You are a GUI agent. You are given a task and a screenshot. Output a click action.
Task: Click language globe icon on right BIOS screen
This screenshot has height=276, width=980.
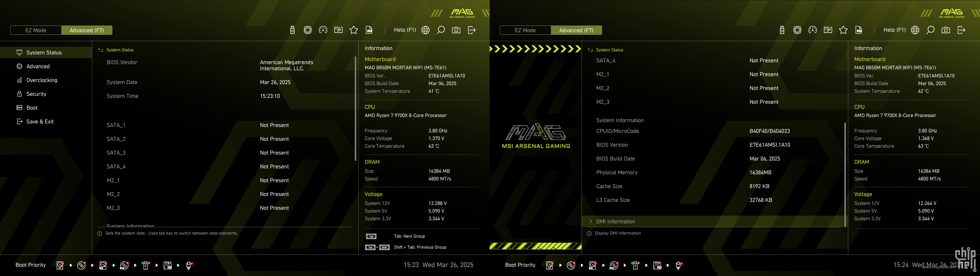coord(915,30)
